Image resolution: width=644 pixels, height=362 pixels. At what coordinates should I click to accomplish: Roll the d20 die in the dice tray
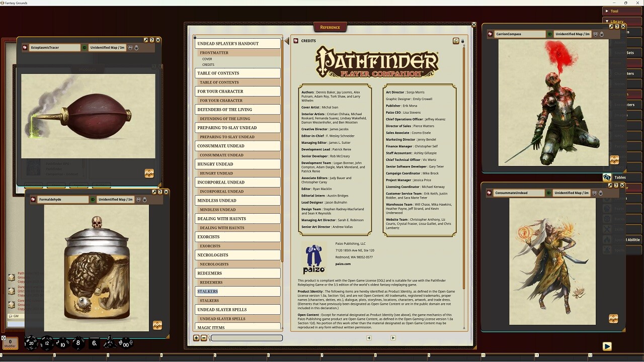[x=31, y=343]
